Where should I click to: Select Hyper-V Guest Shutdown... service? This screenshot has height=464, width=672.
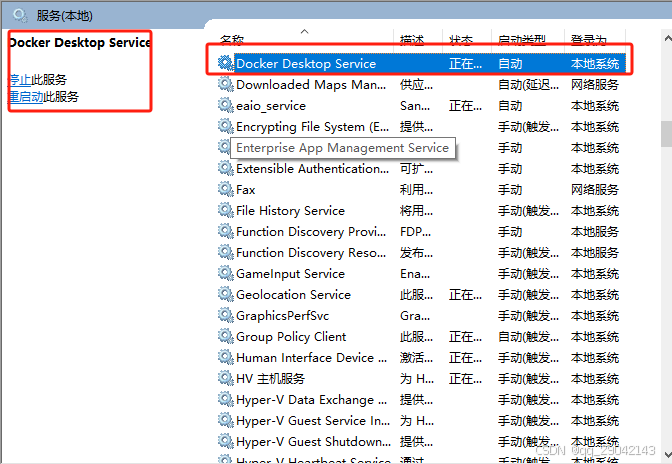click(x=313, y=441)
